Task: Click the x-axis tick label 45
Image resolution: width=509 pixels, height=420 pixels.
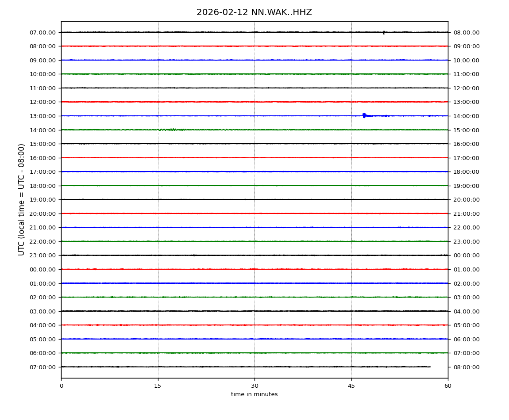Action: tap(351, 386)
